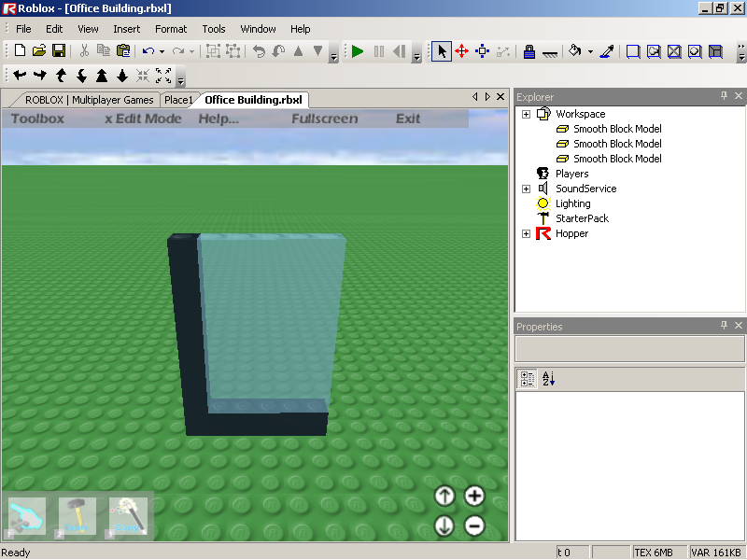Select the arrow Select tool
This screenshot has width=747, height=560.
click(442, 51)
